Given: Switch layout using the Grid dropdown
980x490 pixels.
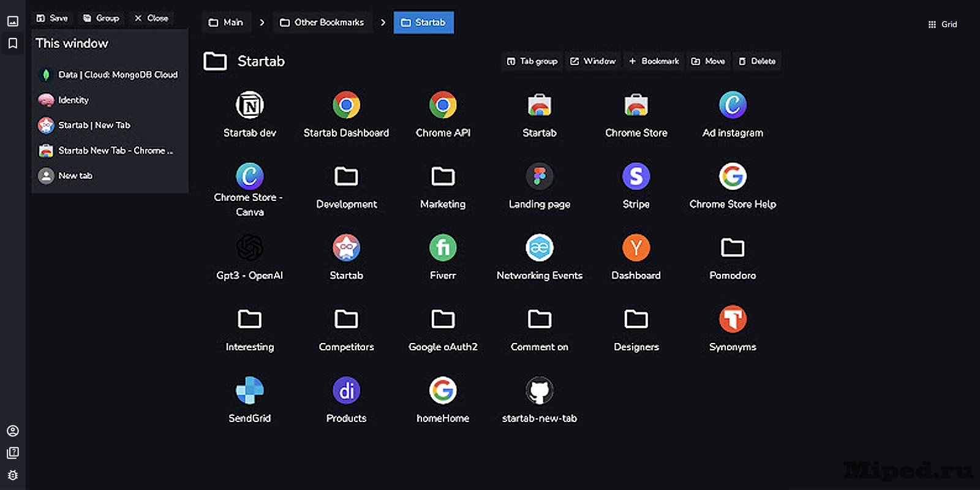Looking at the screenshot, I should coord(942,24).
